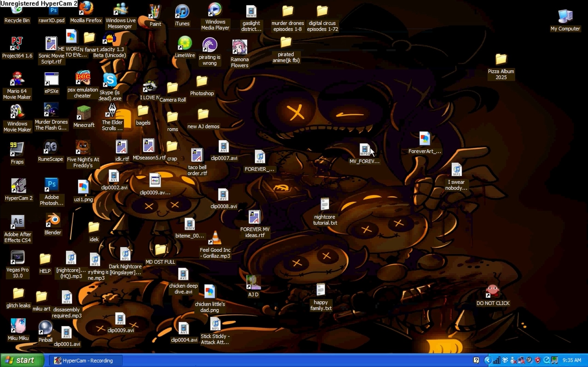
Task: Select the DO NOT CLICK shortcut
Action: point(493,292)
